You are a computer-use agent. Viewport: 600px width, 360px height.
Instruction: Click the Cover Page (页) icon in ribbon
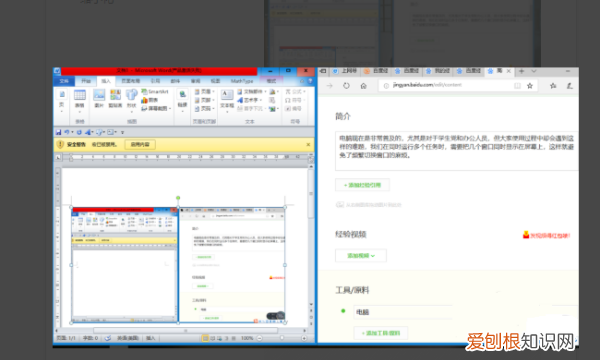(62, 94)
